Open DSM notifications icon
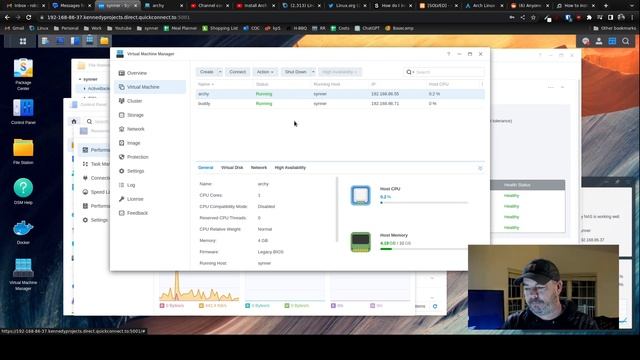Viewport: 640px width, 360px height. 586,41
